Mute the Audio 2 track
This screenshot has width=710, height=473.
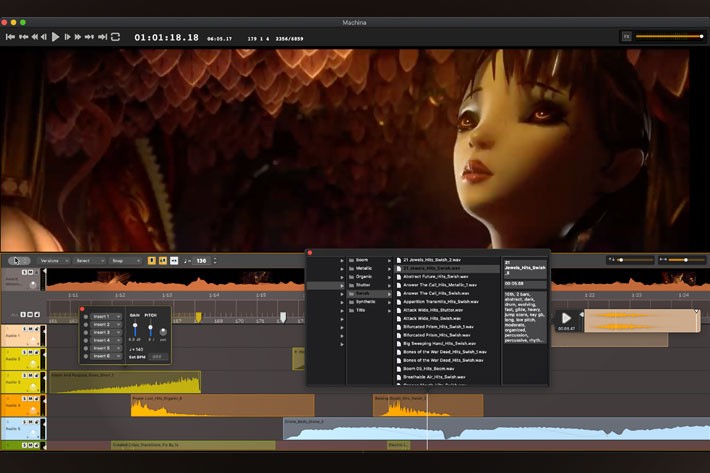(x=31, y=352)
